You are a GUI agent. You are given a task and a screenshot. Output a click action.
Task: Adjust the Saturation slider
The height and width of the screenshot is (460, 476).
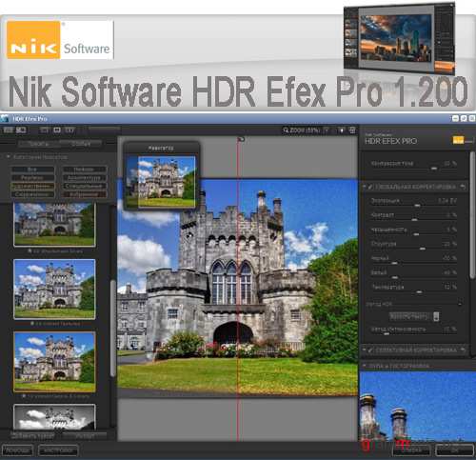pos(416,234)
